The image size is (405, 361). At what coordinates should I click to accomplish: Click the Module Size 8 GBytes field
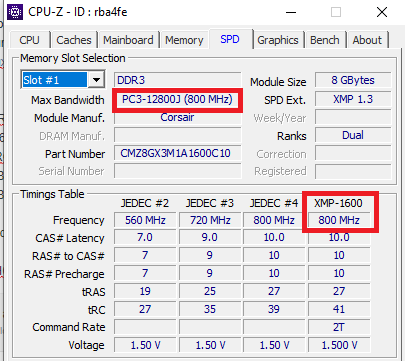[353, 80]
